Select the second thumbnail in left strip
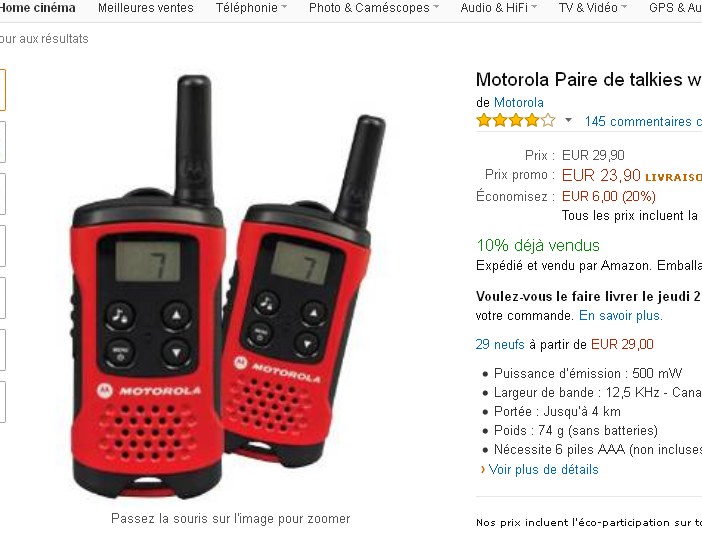Screen dimensions: 702x540 2,142
